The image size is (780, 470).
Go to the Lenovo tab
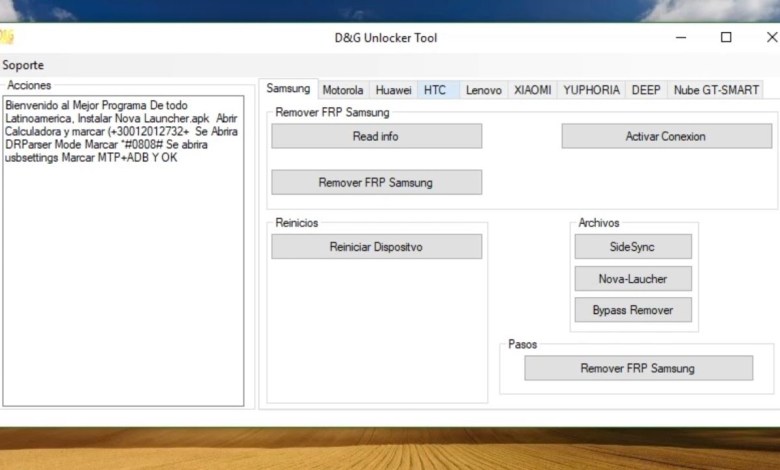[484, 90]
